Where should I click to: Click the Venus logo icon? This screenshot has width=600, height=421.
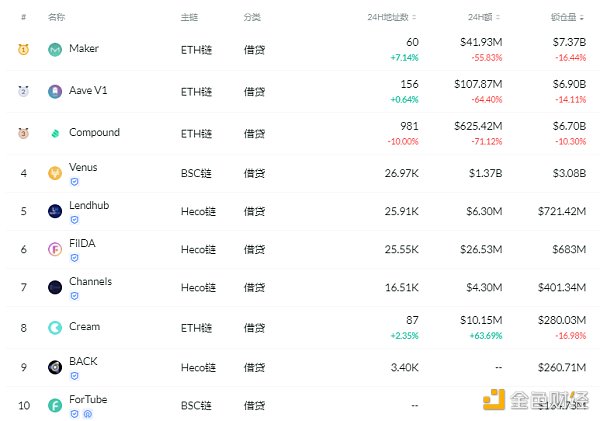55,173
